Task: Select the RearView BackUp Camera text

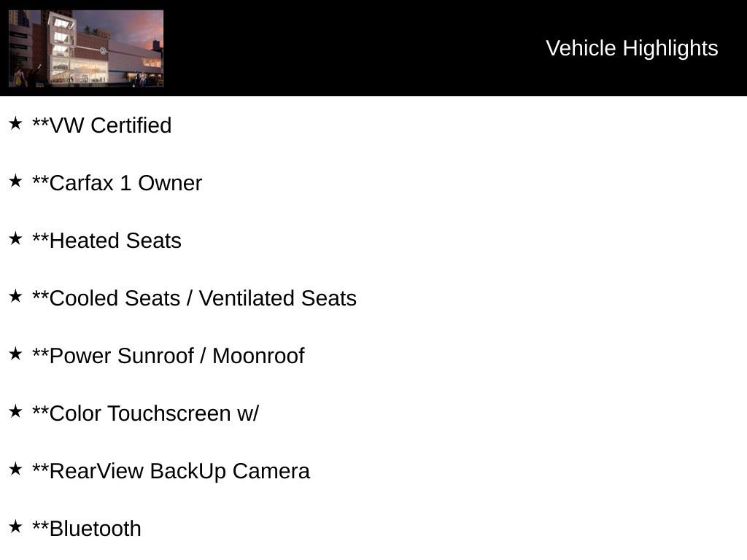Action: click(171, 471)
